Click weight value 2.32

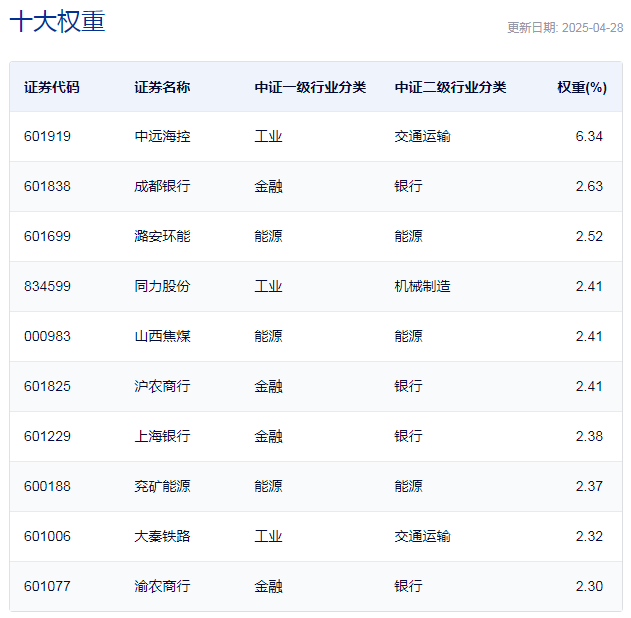[589, 536]
